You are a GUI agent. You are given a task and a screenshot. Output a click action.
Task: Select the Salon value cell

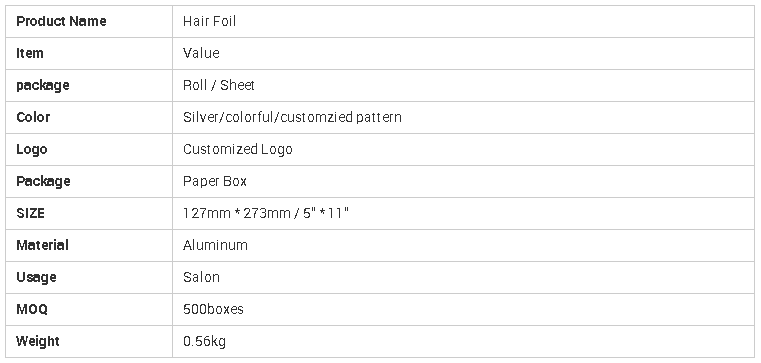click(x=463, y=278)
